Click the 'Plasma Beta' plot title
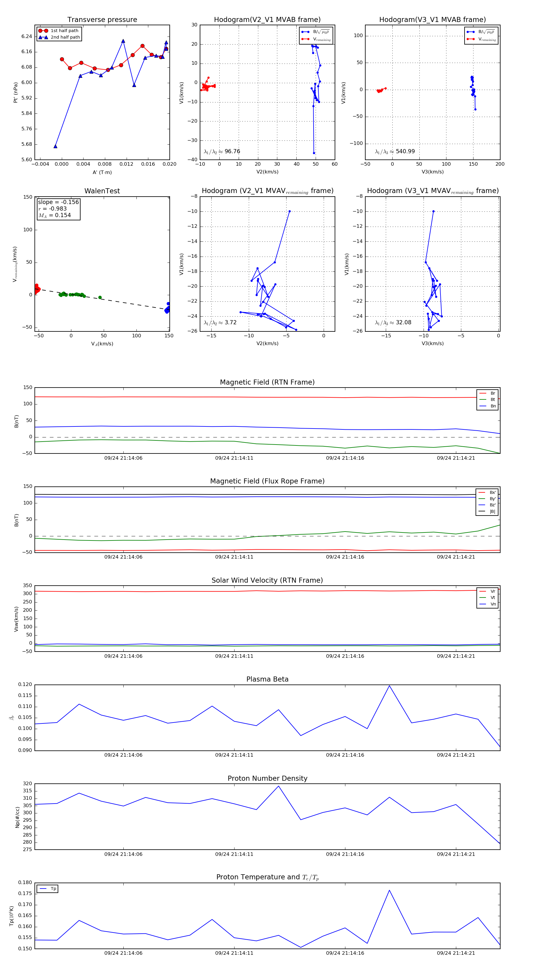Image resolution: width=535 pixels, height=980 pixels. click(267, 679)
